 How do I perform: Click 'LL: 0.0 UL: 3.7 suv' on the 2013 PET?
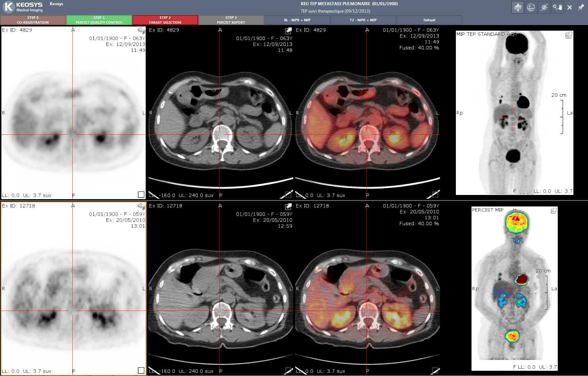pyautogui.click(x=27, y=195)
